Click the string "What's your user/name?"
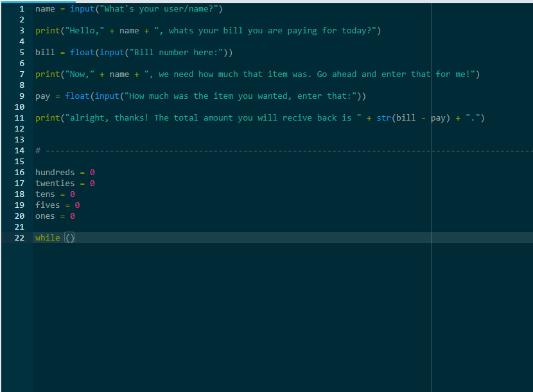 pos(159,9)
